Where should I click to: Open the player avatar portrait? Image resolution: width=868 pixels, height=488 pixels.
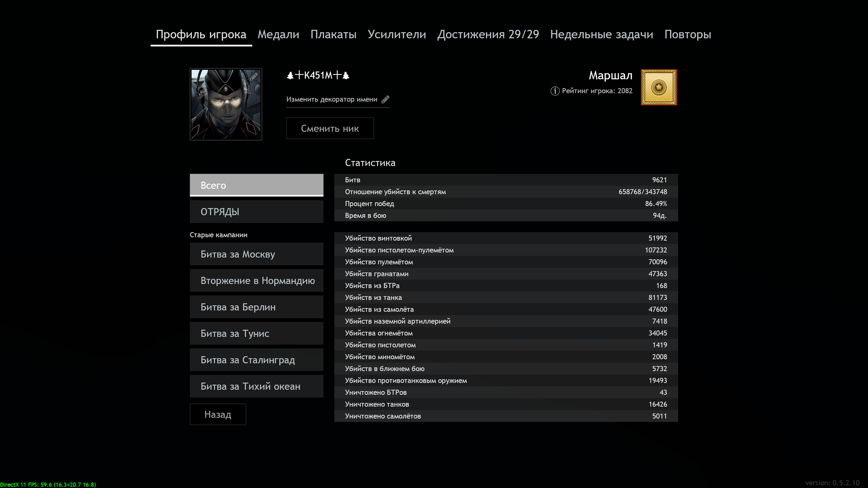(x=226, y=104)
